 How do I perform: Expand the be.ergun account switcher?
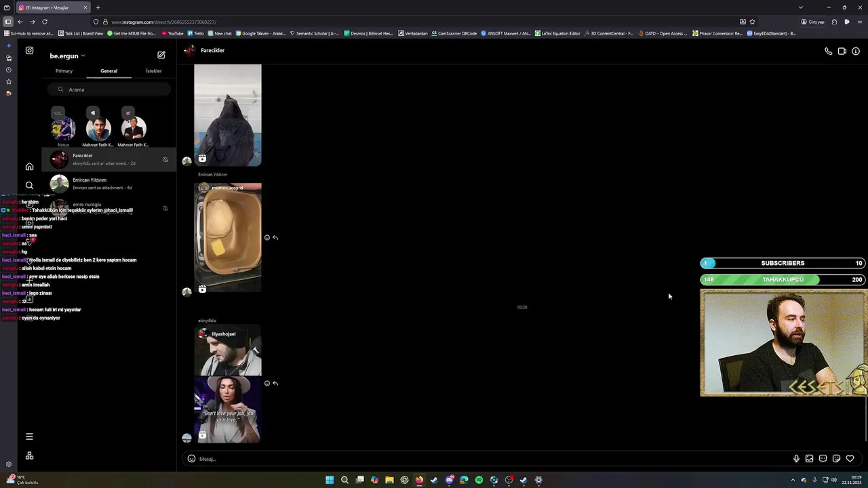[x=67, y=56]
